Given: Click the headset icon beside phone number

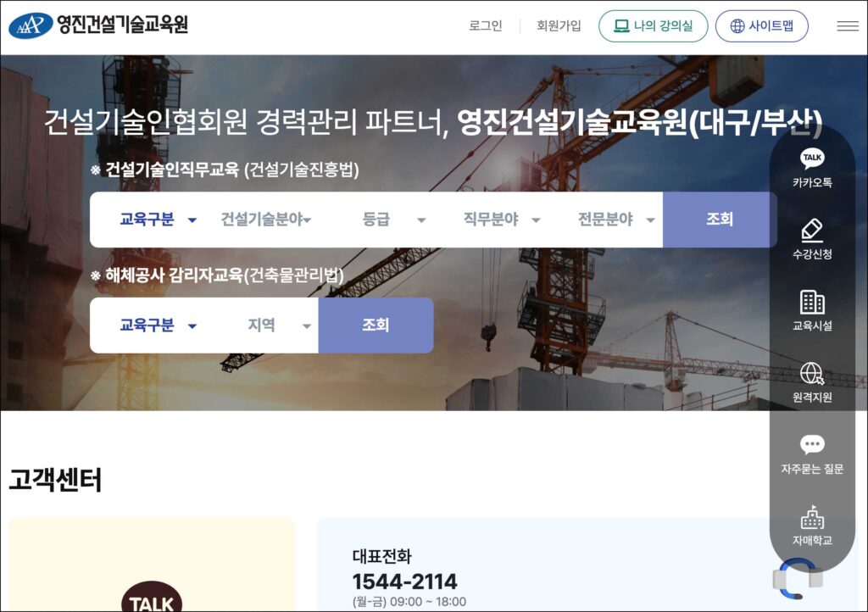Looking at the screenshot, I should point(798,579).
